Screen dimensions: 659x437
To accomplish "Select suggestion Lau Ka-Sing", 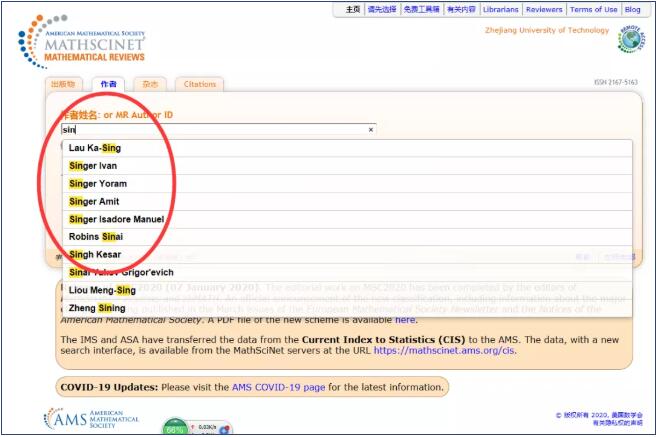I will (95, 148).
